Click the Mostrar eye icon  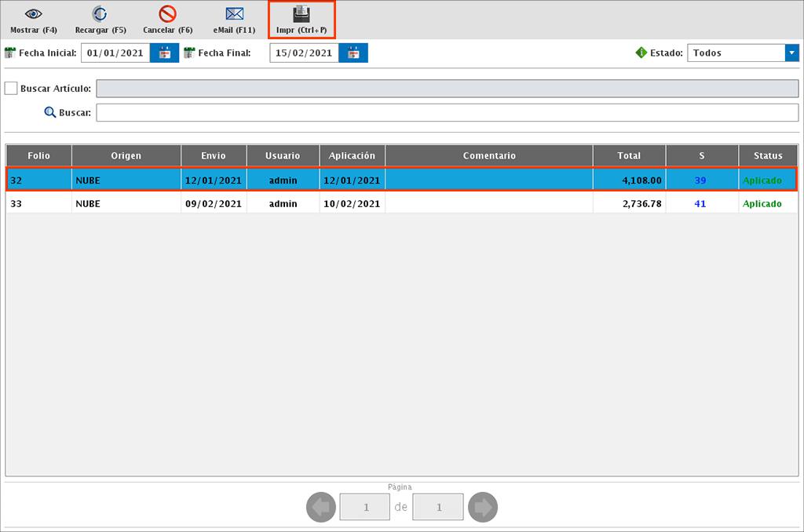click(33, 14)
